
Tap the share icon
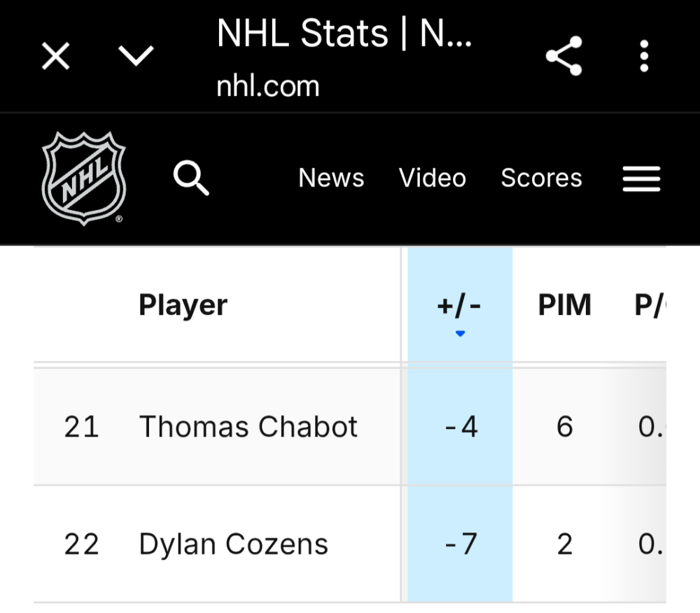564,56
